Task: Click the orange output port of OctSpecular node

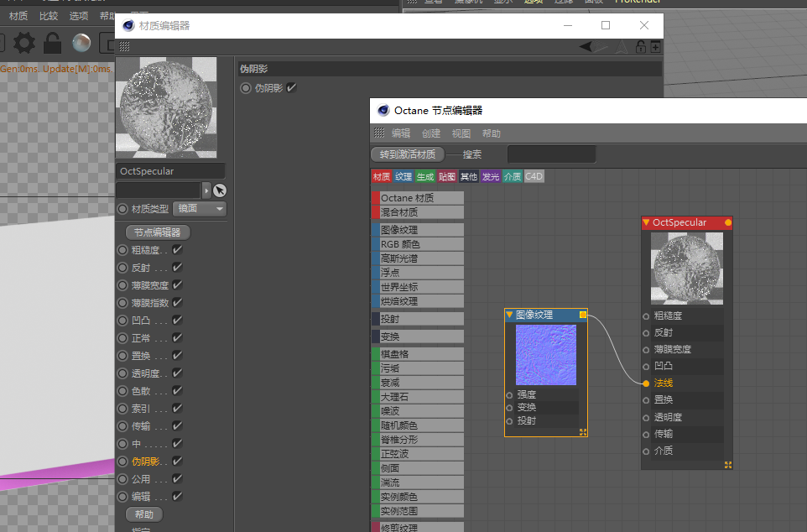Action: 728,222
